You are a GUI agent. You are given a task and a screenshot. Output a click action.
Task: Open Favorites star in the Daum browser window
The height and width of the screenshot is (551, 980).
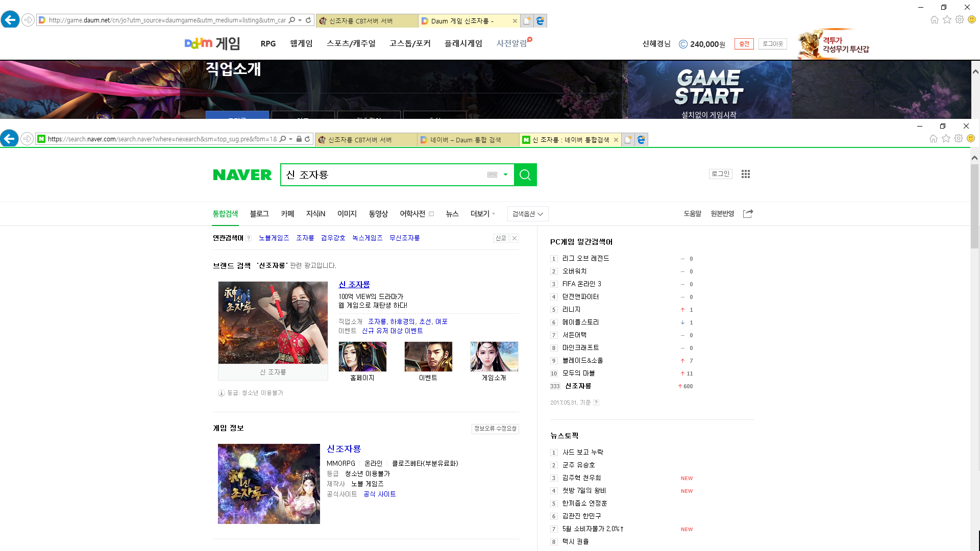pos(947,19)
